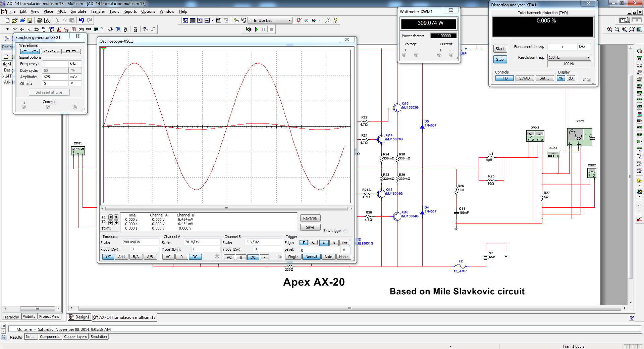The height and width of the screenshot is (349, 644).
Task: Open the Resolution freq. dropdown
Action: [569, 57]
